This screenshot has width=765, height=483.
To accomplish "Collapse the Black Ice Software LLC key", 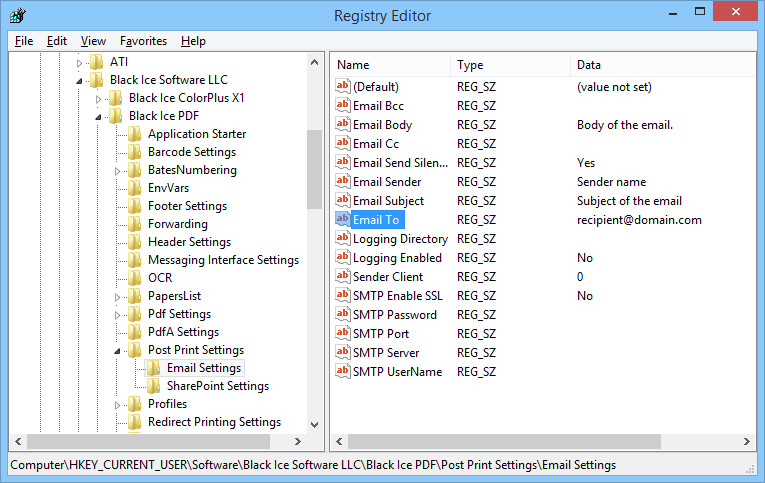I will 79,81.
